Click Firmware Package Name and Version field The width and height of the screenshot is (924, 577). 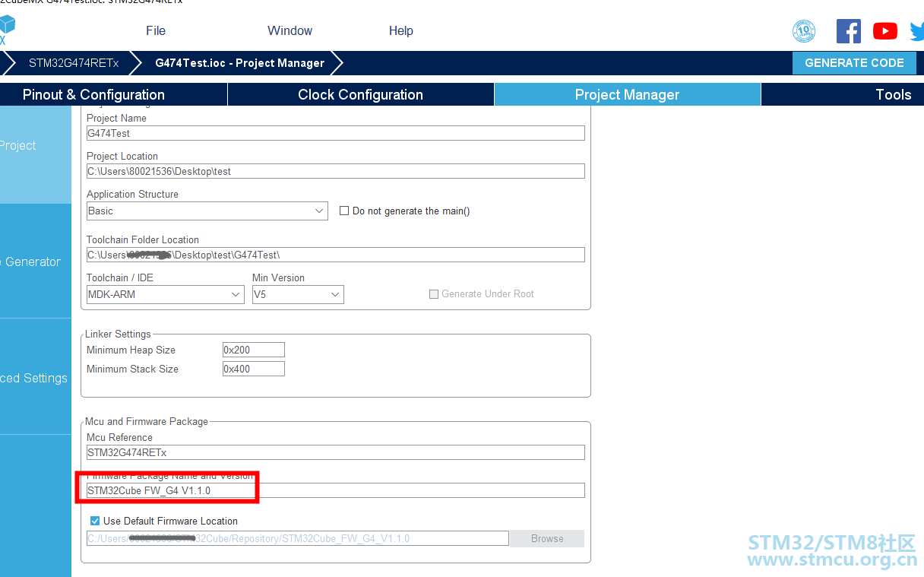(336, 490)
